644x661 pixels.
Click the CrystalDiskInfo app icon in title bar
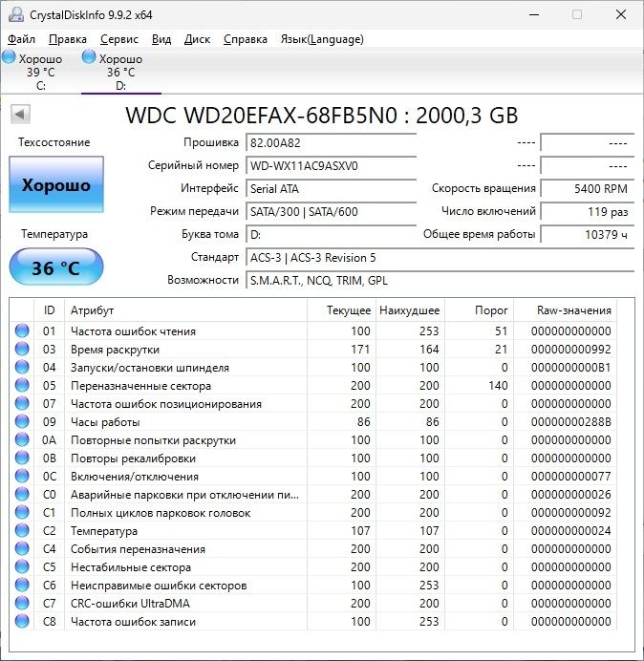pos(16,14)
